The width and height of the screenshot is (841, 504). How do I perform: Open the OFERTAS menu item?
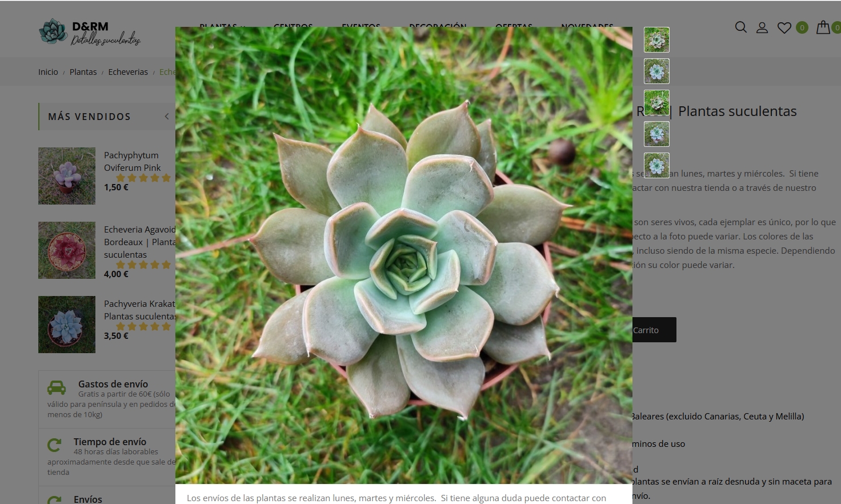tap(514, 26)
